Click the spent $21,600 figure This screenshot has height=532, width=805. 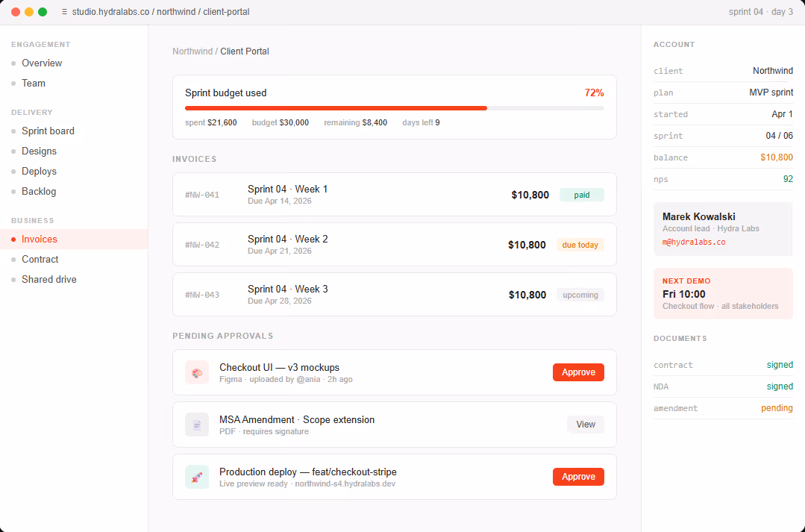point(211,122)
